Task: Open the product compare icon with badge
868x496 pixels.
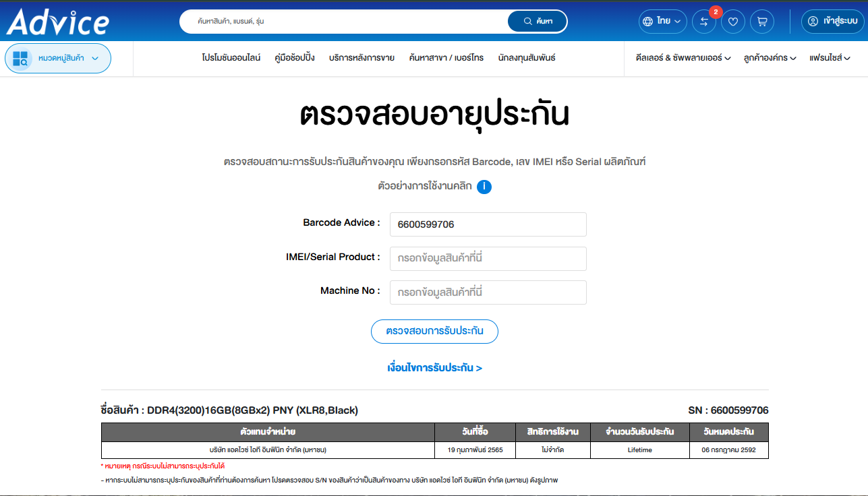Action: [704, 22]
